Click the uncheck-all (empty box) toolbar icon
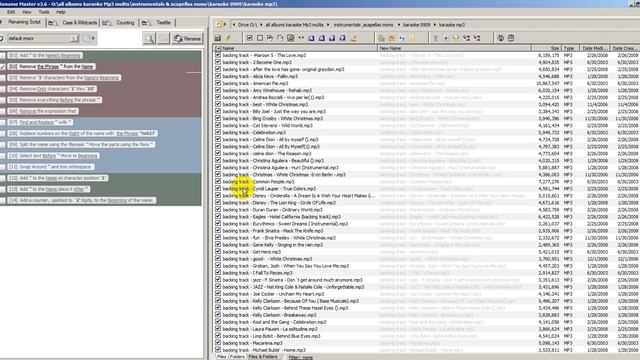Viewport: 640px width, 360px height. [260, 38]
